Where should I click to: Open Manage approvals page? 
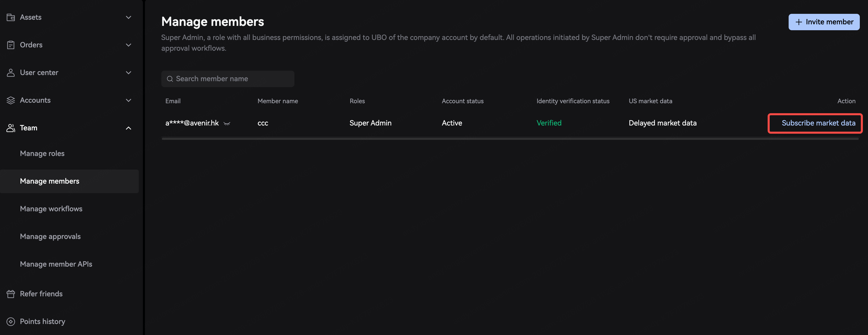tap(50, 236)
